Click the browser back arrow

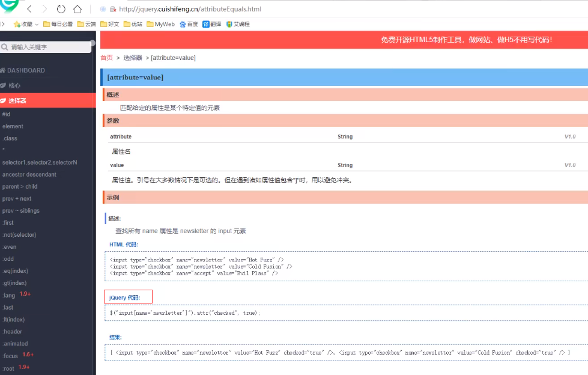[29, 8]
